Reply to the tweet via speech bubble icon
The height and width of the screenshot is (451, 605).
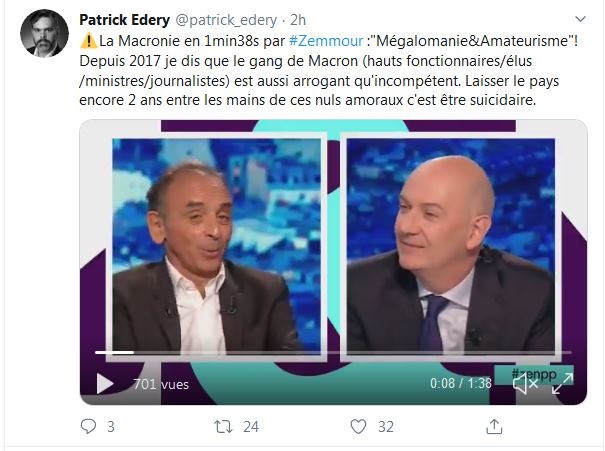(x=88, y=426)
